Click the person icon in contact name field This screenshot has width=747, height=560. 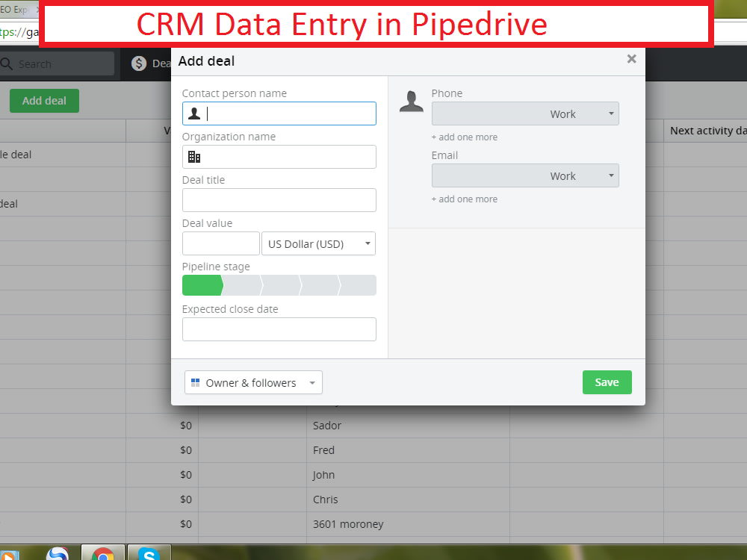[x=194, y=113]
